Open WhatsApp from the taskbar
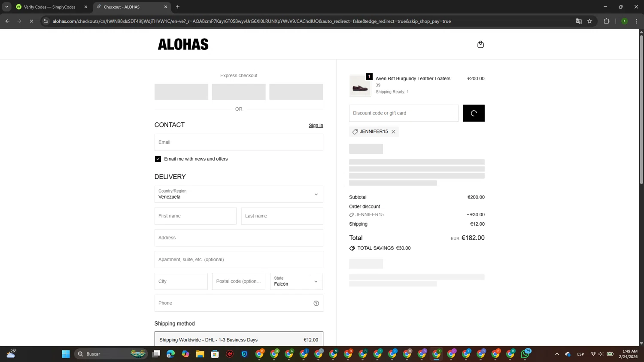 tap(525, 354)
